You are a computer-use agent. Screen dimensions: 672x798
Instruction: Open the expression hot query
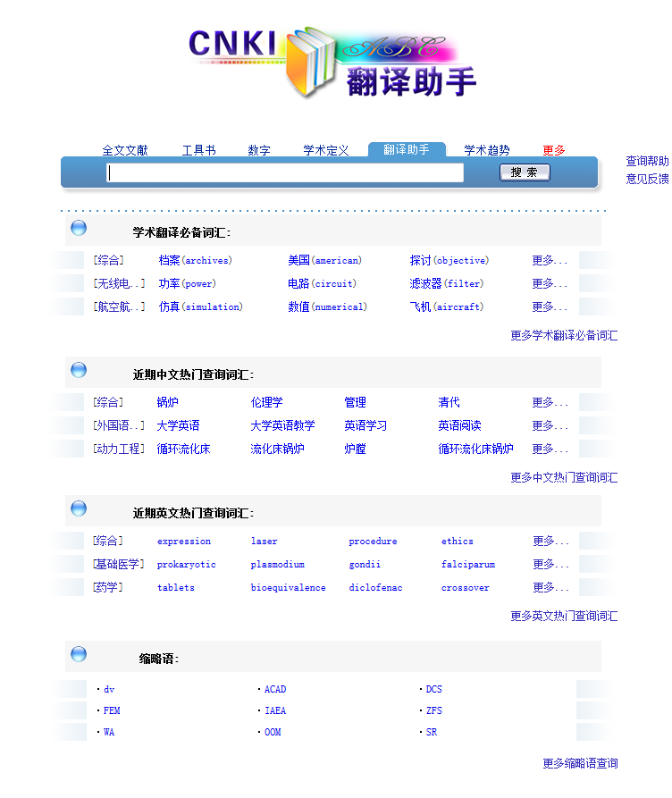pyautogui.click(x=184, y=542)
